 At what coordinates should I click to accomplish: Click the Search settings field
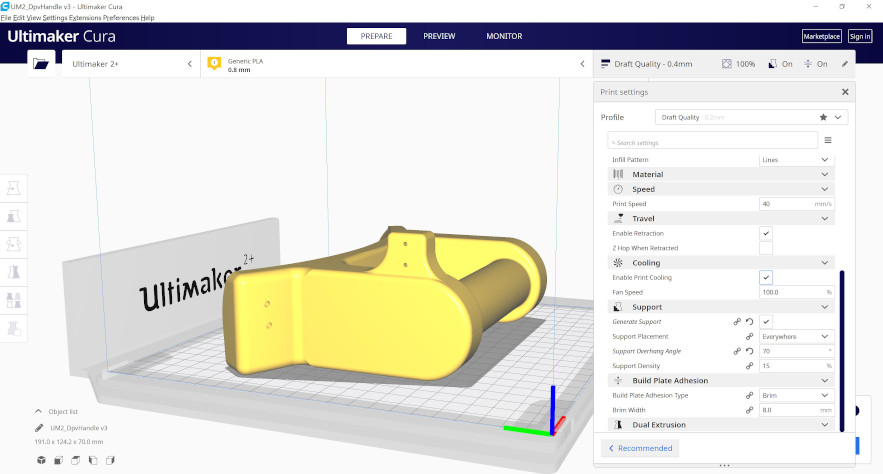712,140
